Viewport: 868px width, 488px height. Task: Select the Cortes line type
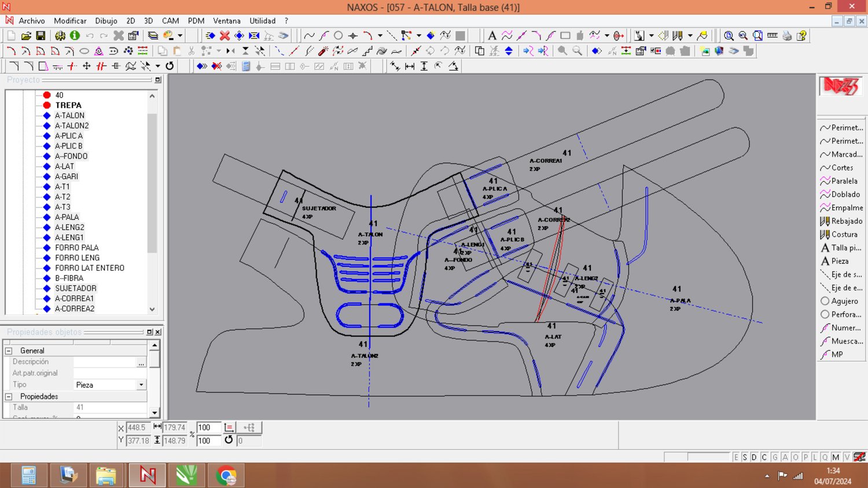[x=836, y=168]
